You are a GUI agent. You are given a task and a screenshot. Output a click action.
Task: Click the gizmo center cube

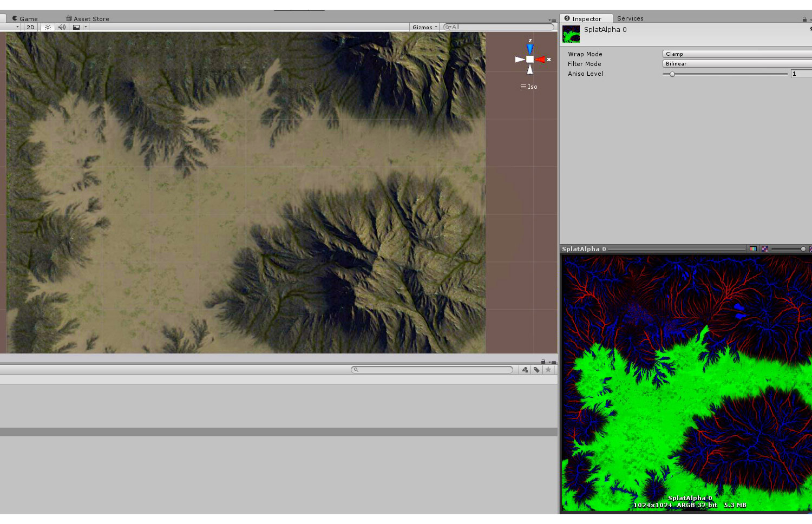click(x=530, y=60)
